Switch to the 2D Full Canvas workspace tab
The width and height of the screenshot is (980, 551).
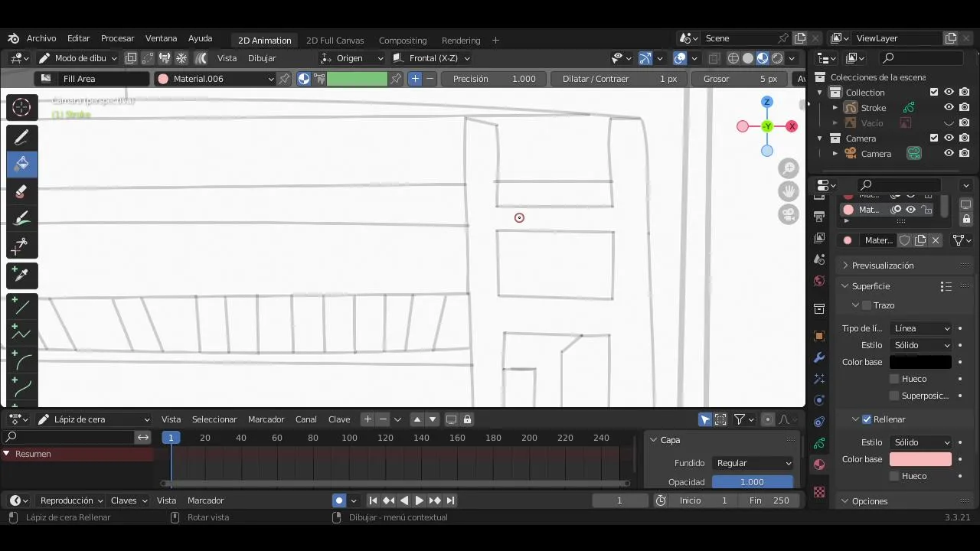tap(335, 41)
